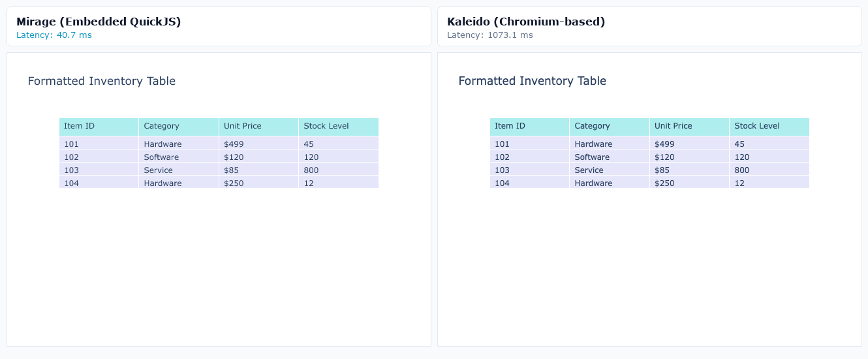Select cell 102 in Mirage table

(x=99, y=156)
